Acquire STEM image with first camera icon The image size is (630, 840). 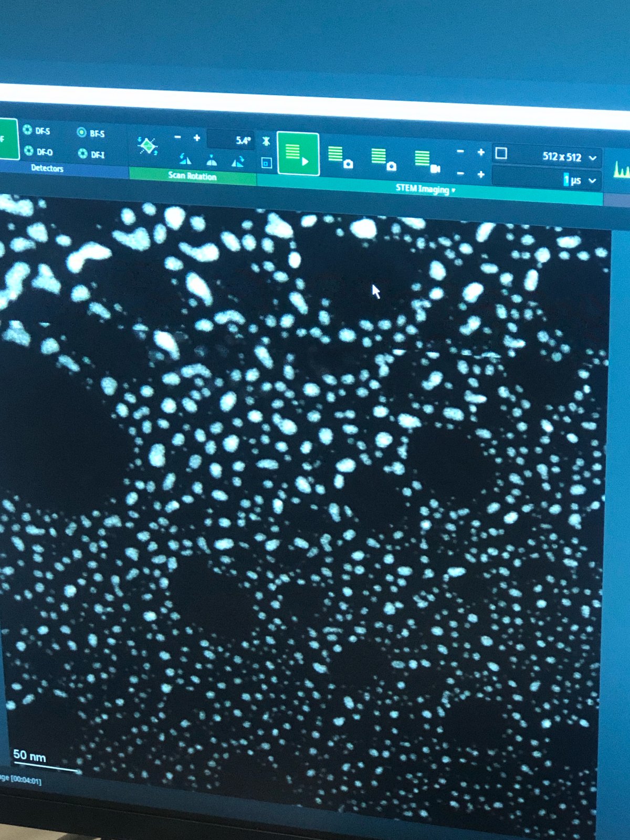(x=340, y=157)
